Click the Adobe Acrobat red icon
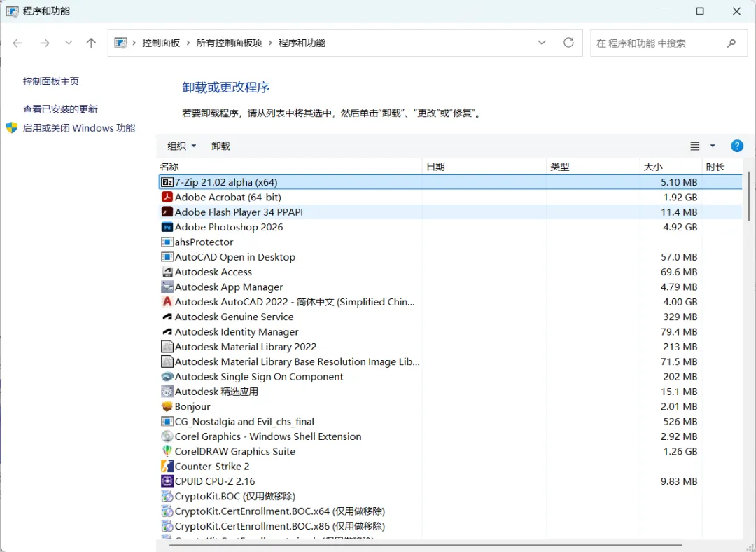This screenshot has height=552, width=756. pos(167,198)
